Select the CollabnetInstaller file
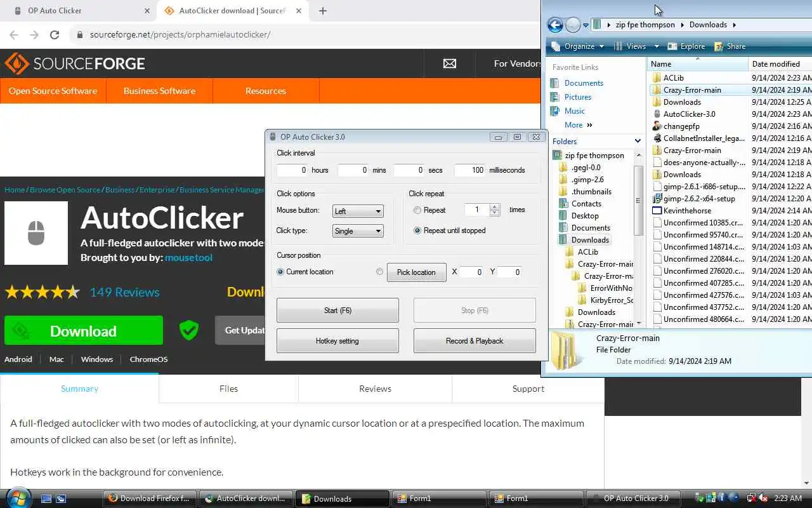Viewport: 812px width, 508px height. (704, 138)
